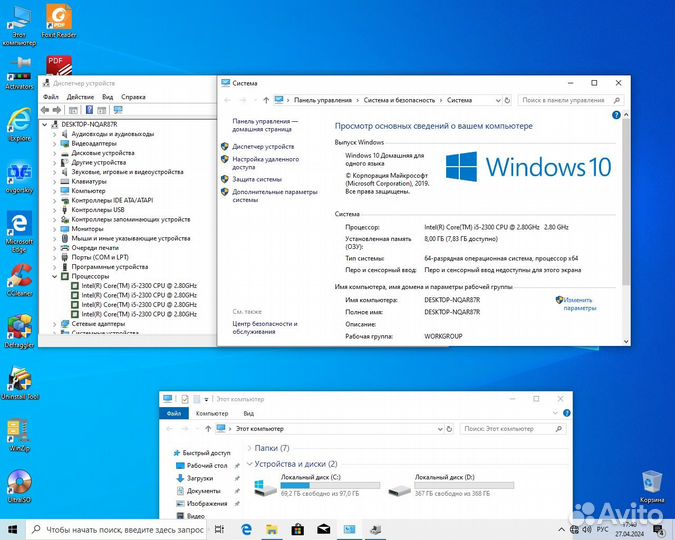Open File Explorer from the taskbar
The height and width of the screenshot is (540, 675).
coord(271,529)
